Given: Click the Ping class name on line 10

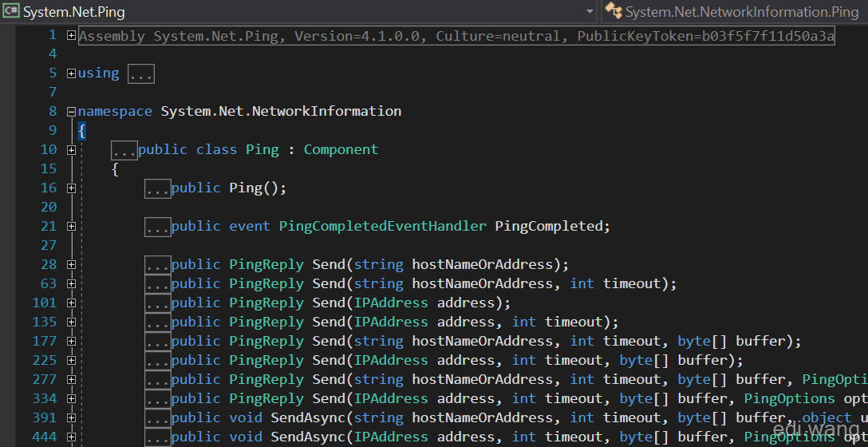Looking at the screenshot, I should 262,149.
